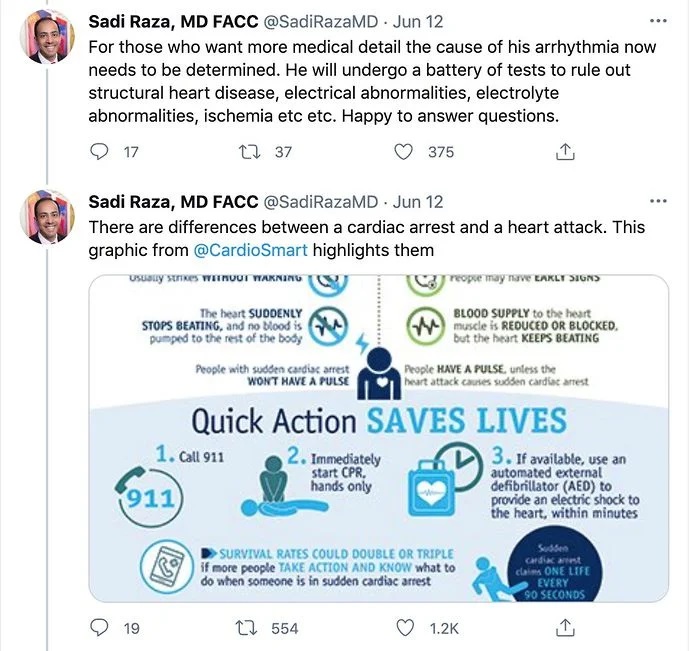Reply to the cardiac arrest graphic tweet
690x651 pixels.
click(x=99, y=627)
